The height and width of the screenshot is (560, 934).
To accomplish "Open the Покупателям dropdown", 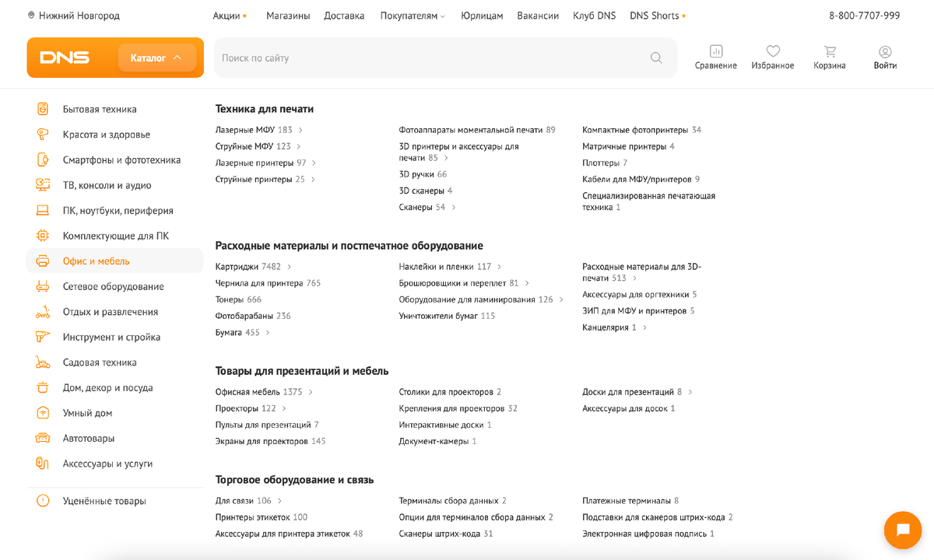I will tap(412, 14).
